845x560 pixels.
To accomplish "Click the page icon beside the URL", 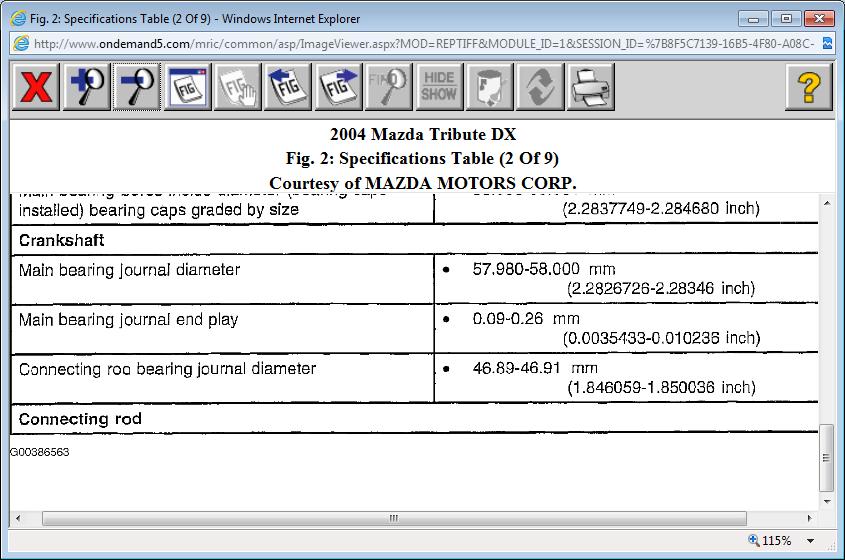I will [21, 43].
